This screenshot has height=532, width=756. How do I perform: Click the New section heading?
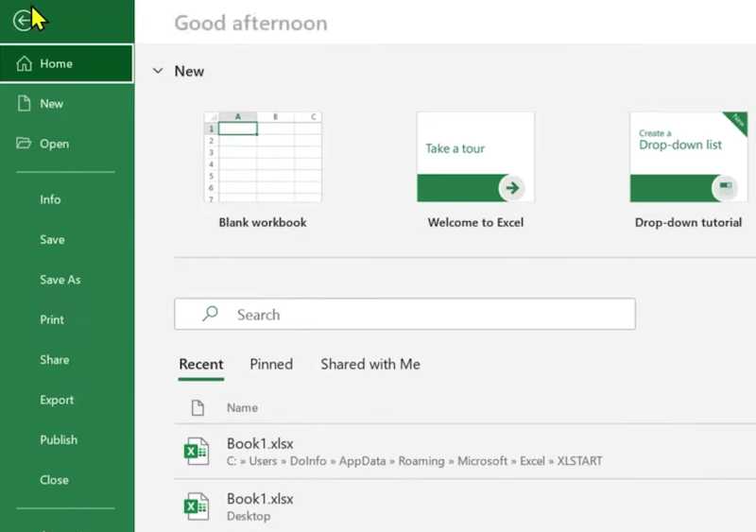pos(189,71)
